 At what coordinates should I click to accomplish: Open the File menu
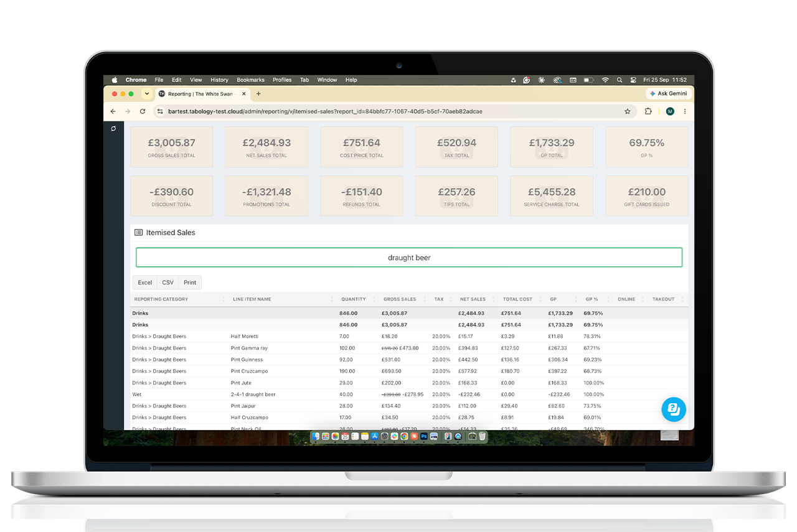[159, 80]
